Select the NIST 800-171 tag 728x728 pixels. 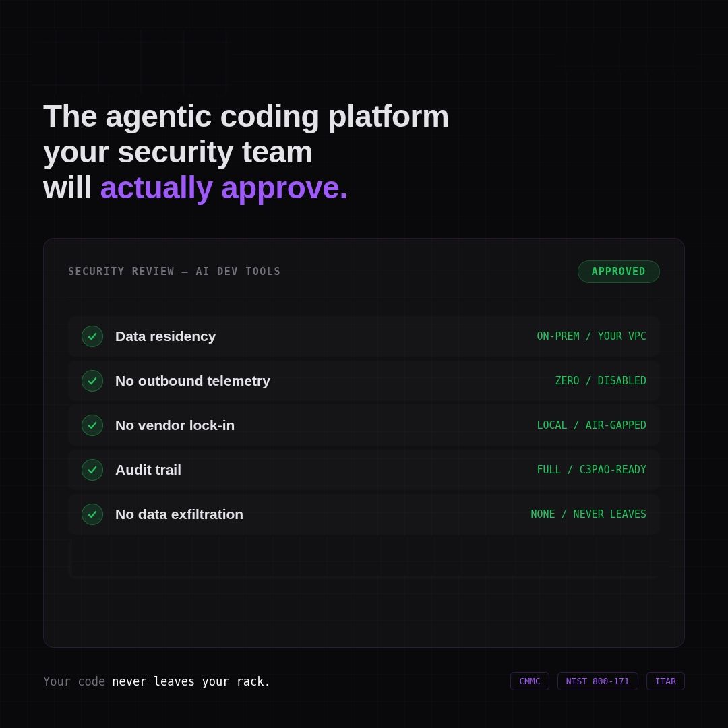[x=597, y=681]
